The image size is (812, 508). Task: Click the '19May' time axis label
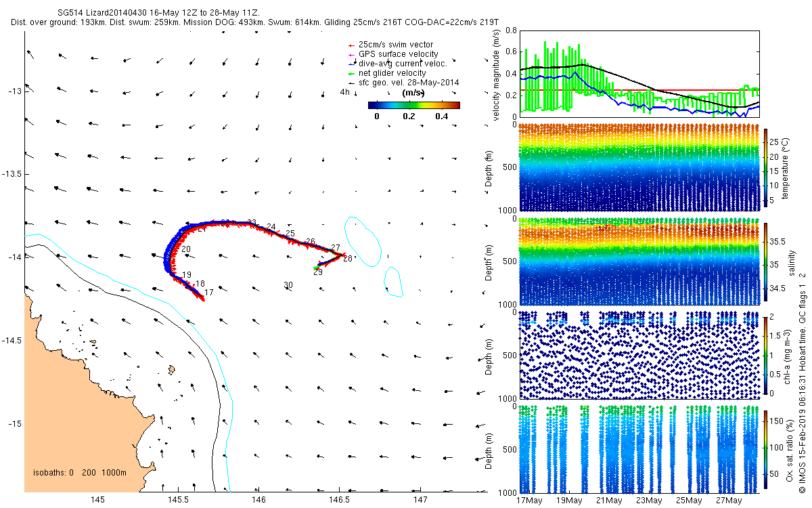tap(569, 501)
